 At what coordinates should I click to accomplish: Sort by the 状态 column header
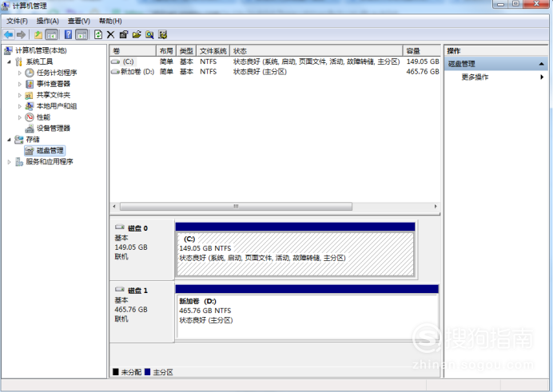[x=316, y=51]
